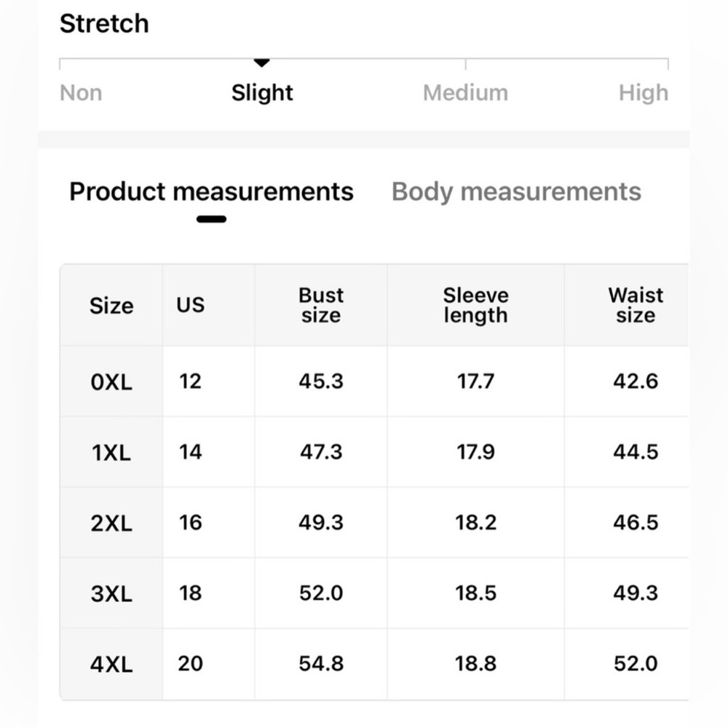The height and width of the screenshot is (728, 728).
Task: Select the 4XL size row
Action: coord(374,664)
